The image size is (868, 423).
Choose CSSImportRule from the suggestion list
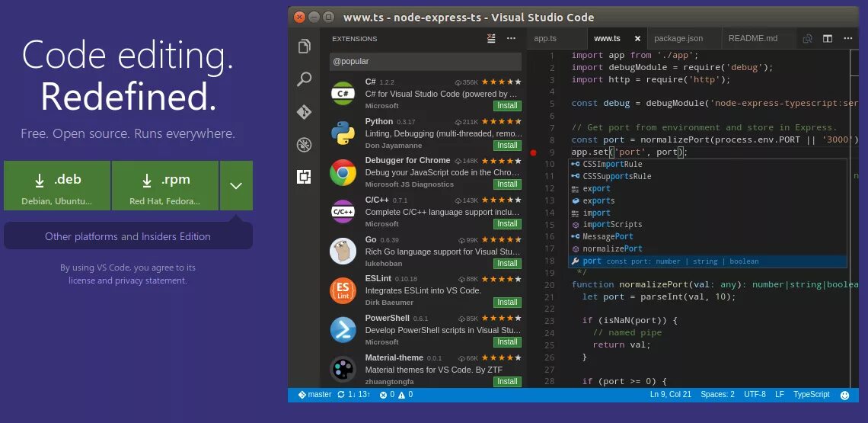[x=707, y=164]
